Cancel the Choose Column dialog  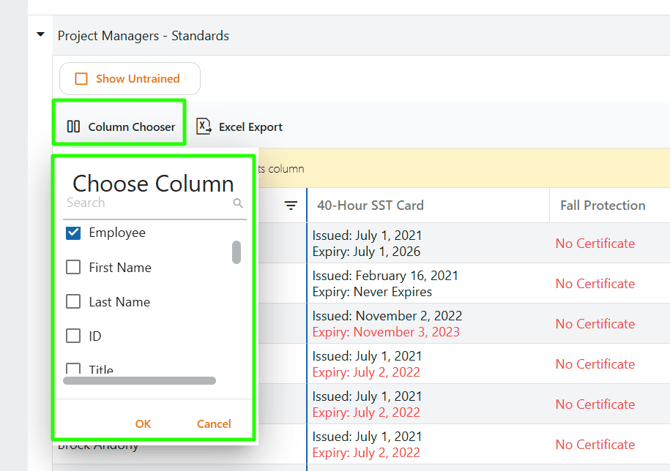(x=214, y=424)
